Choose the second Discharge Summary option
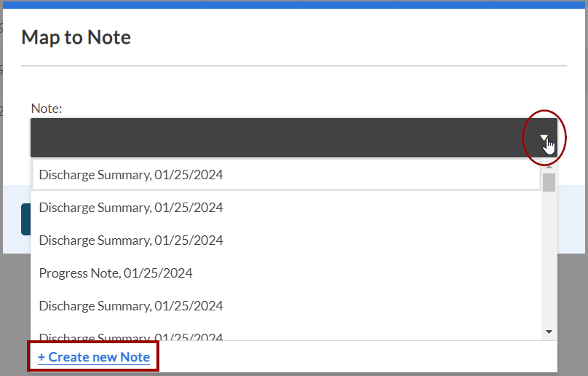 click(x=131, y=208)
